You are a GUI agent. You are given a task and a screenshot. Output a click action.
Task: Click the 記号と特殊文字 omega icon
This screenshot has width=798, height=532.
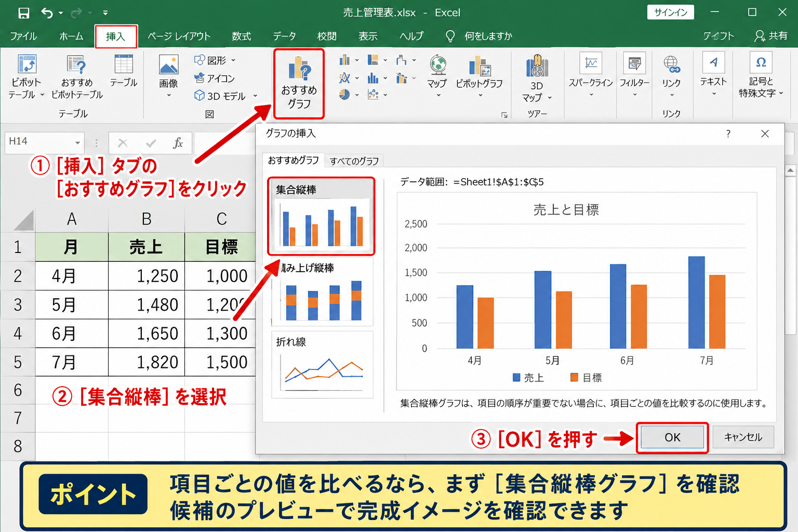click(x=761, y=62)
